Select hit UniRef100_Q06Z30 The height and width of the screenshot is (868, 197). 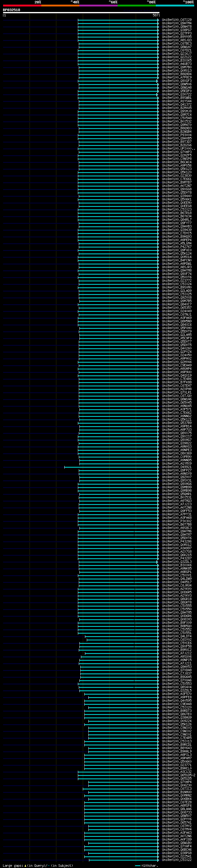pyautogui.click(x=176, y=785)
